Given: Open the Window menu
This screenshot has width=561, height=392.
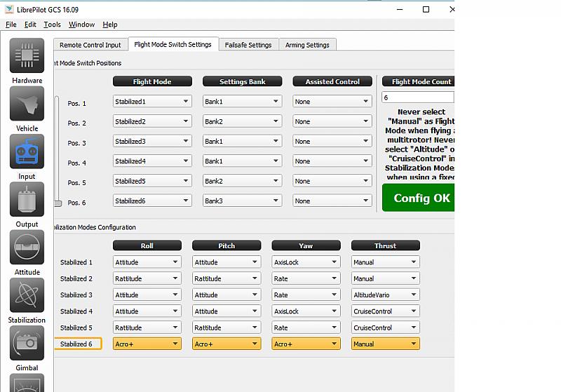Looking at the screenshot, I should pos(81,25).
